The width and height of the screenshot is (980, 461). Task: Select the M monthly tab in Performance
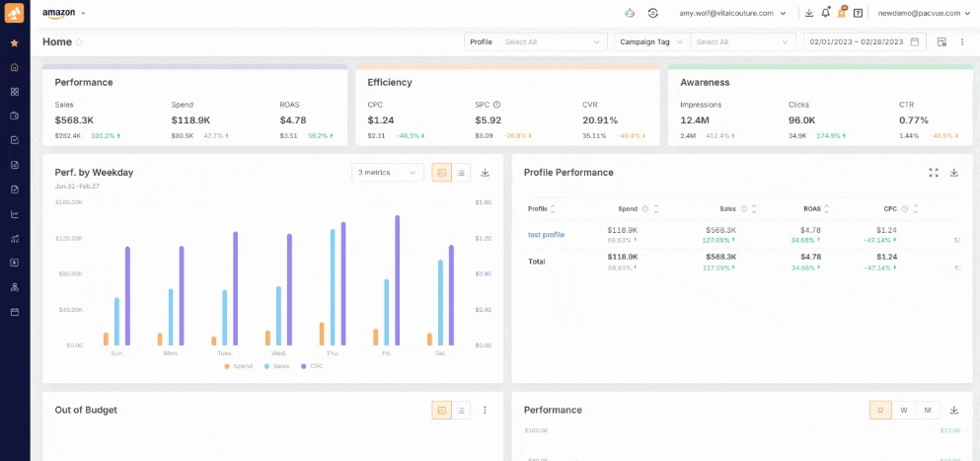pyautogui.click(x=928, y=410)
